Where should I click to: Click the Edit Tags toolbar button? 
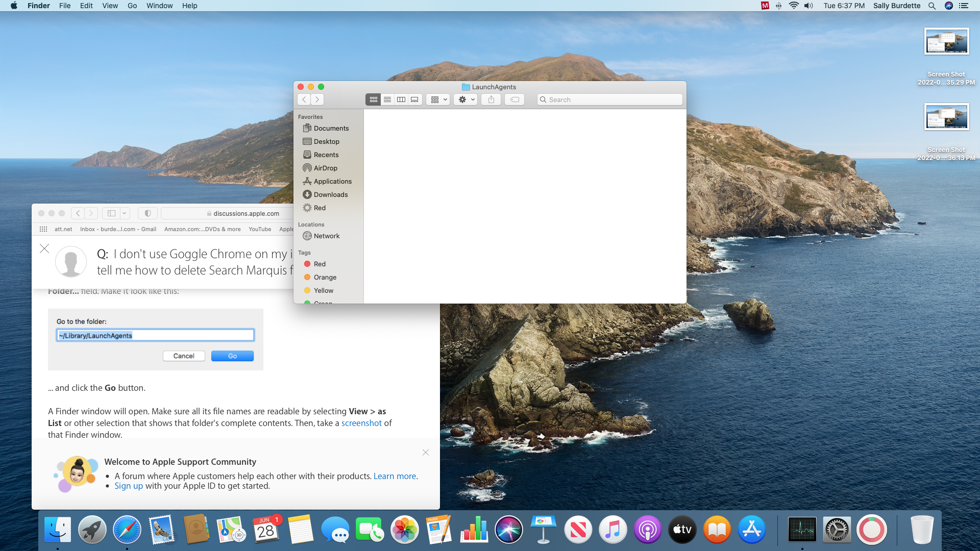[x=514, y=99]
